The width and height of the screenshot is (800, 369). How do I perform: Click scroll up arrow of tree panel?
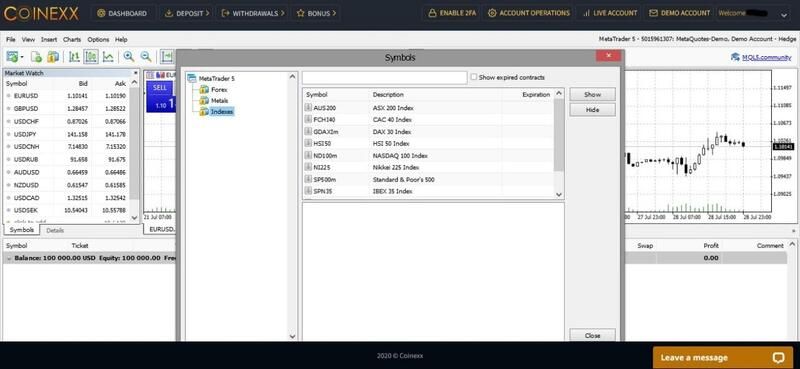point(292,77)
